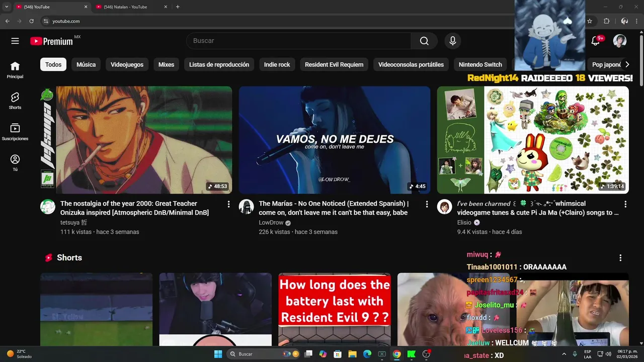644x362 pixels.
Task: Open File Explorer from the taskbar
Action: 352,354
